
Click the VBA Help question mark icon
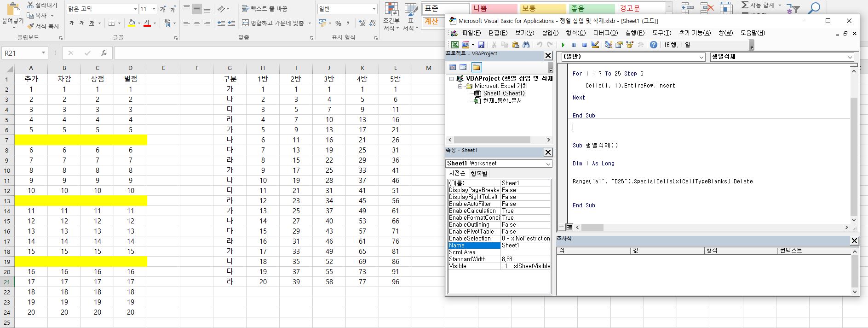(x=653, y=45)
